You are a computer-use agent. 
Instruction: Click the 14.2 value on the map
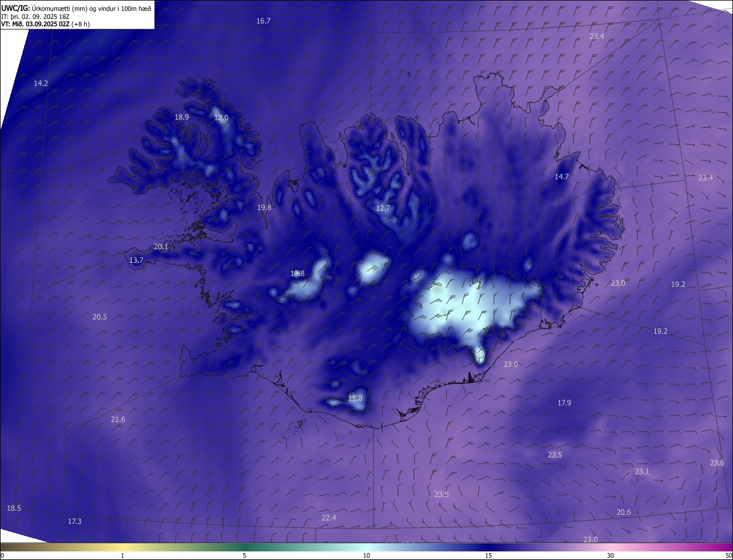click(x=41, y=83)
